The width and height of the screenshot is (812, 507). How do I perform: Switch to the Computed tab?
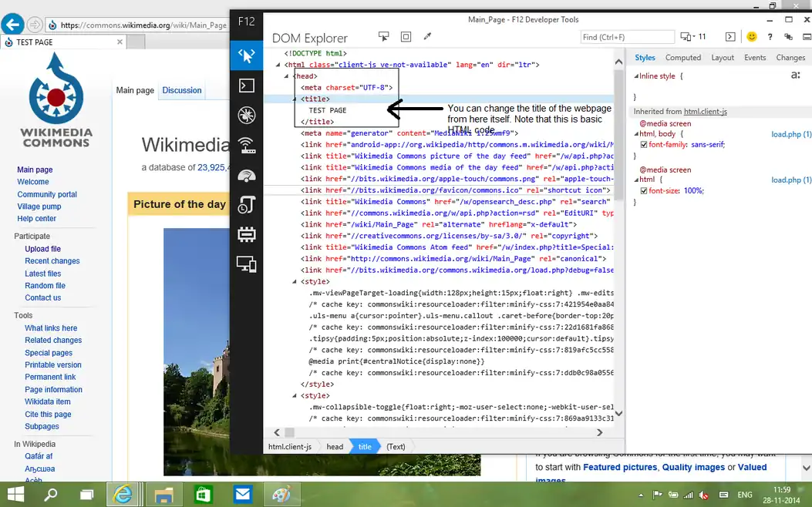[x=682, y=58]
